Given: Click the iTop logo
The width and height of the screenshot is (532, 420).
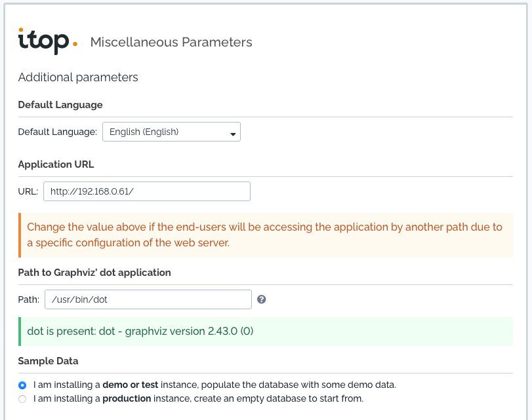Looking at the screenshot, I should (x=48, y=41).
